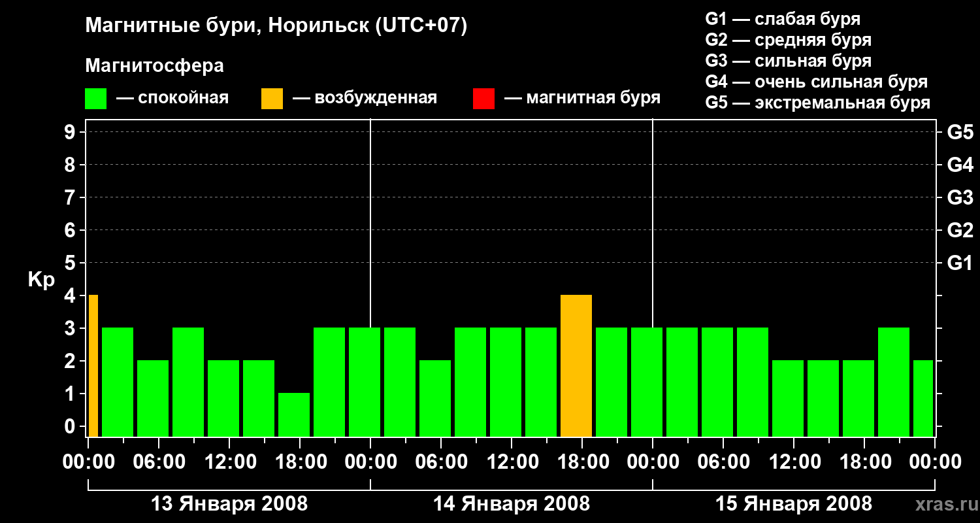The image size is (980, 523).
Task: Click the '— магнитная буря' legend label
Action: click(x=582, y=99)
